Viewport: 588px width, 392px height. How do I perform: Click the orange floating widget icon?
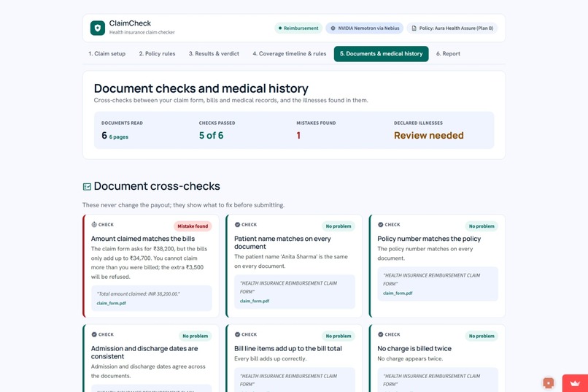[549, 383]
